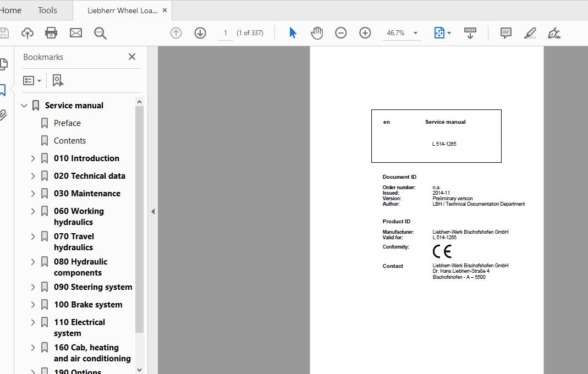Screen dimensions: 588x374
Task: Click the 'Service manual' title text
Action: (x=446, y=122)
